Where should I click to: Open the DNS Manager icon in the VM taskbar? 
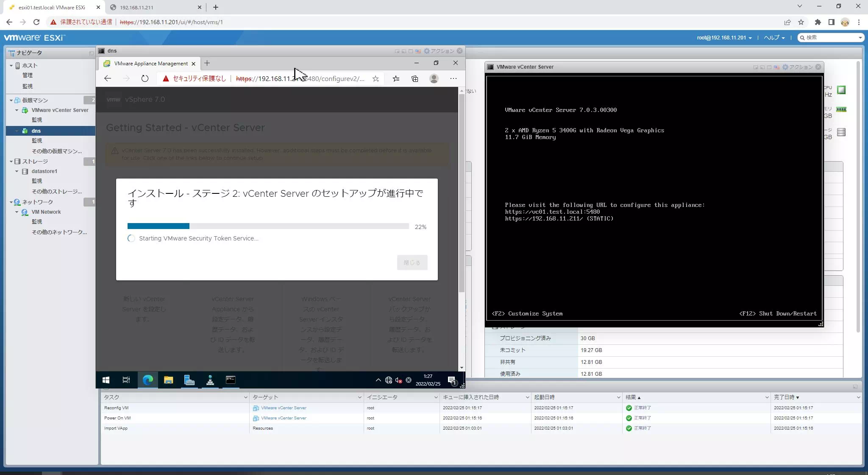[210, 380]
